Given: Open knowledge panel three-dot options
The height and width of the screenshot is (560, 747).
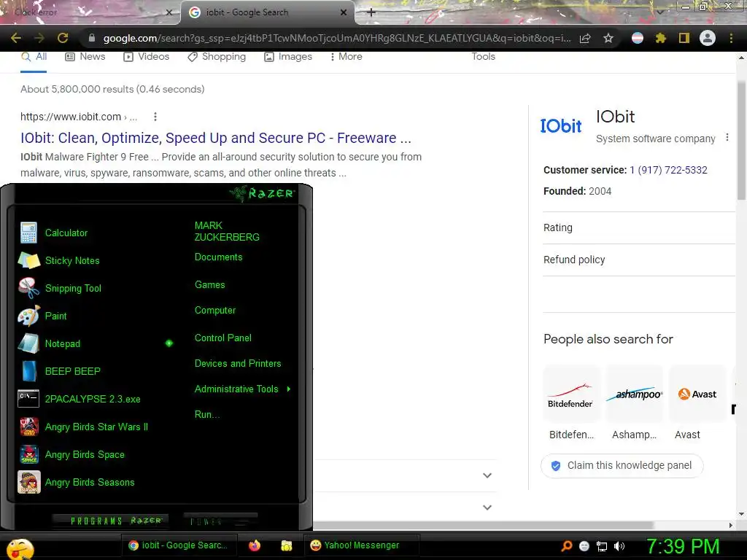Looking at the screenshot, I should click(727, 138).
